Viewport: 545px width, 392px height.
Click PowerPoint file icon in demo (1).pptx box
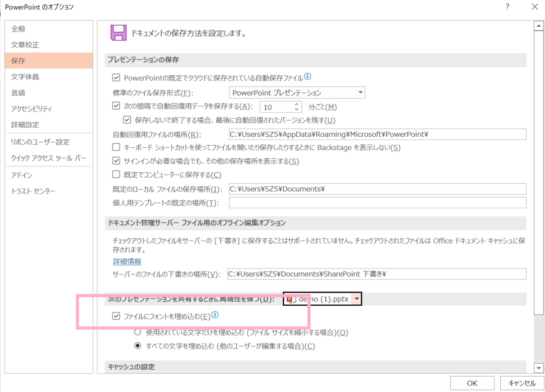(292, 299)
